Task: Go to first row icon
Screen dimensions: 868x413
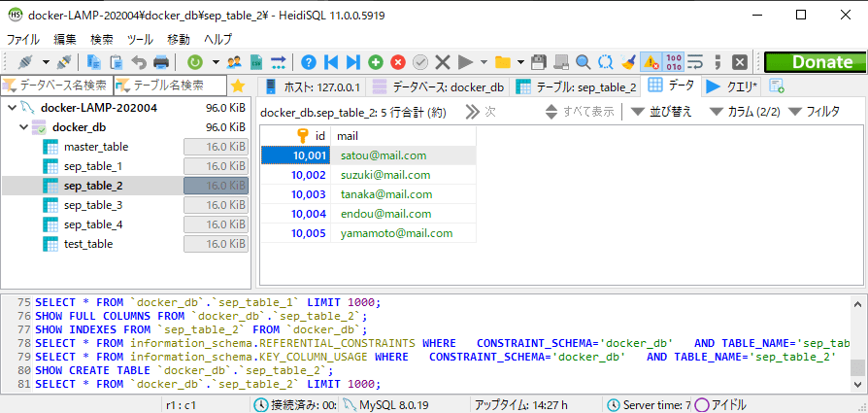Action: pyautogui.click(x=331, y=62)
